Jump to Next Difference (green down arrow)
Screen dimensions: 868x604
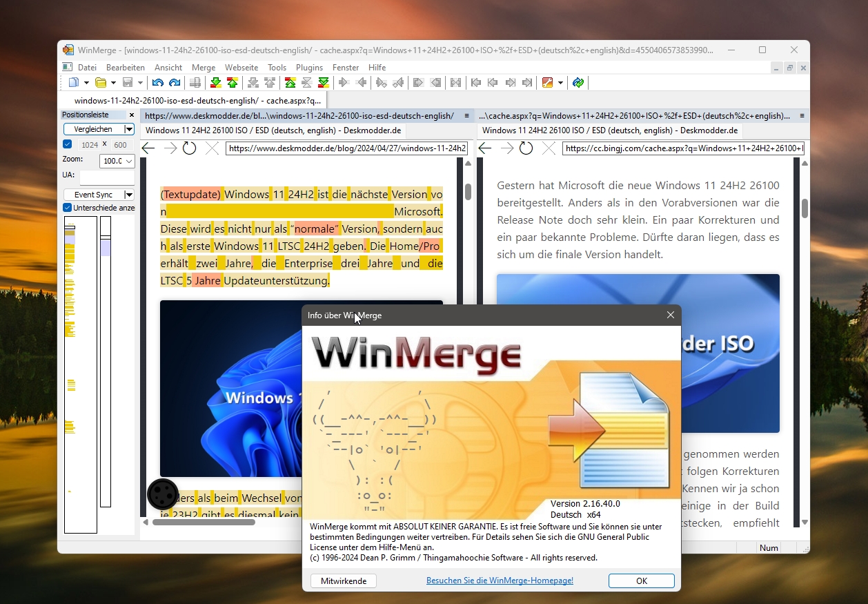coord(216,83)
